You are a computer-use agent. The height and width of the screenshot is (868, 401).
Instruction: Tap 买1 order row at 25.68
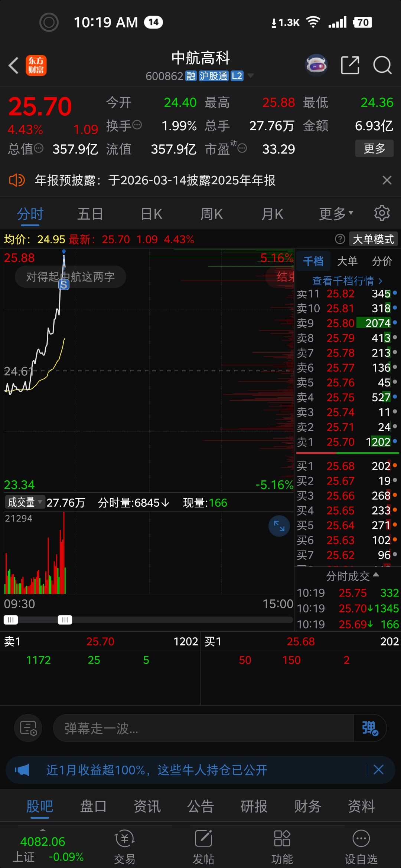point(347,466)
